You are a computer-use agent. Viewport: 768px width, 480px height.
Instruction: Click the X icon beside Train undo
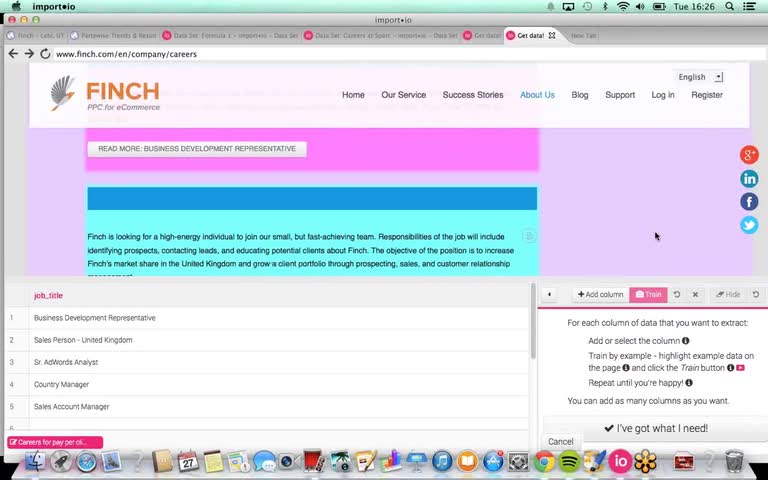(x=695, y=294)
